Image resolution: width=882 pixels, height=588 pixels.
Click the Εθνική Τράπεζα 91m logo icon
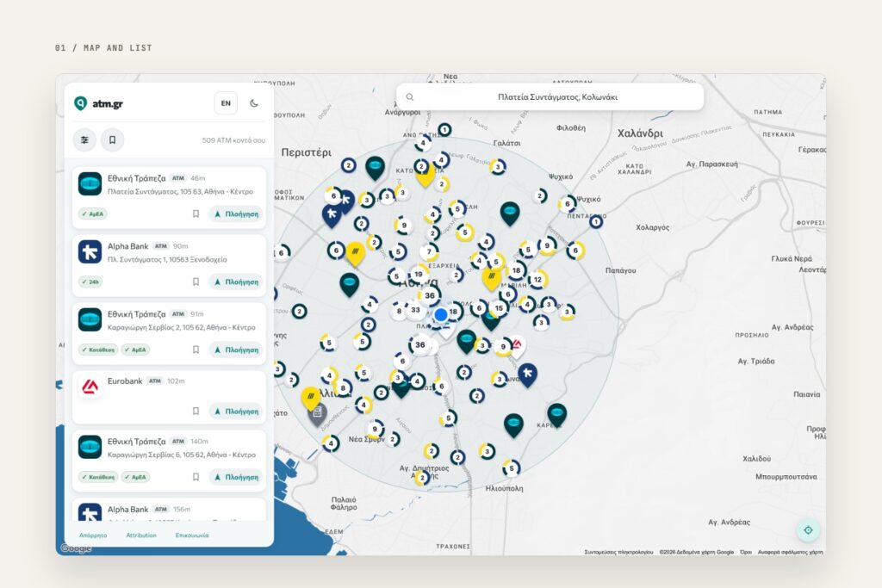point(90,320)
